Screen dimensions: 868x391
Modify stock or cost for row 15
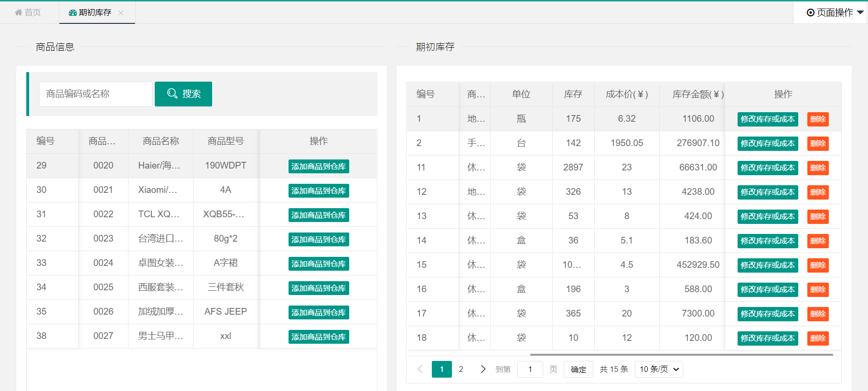coord(768,265)
